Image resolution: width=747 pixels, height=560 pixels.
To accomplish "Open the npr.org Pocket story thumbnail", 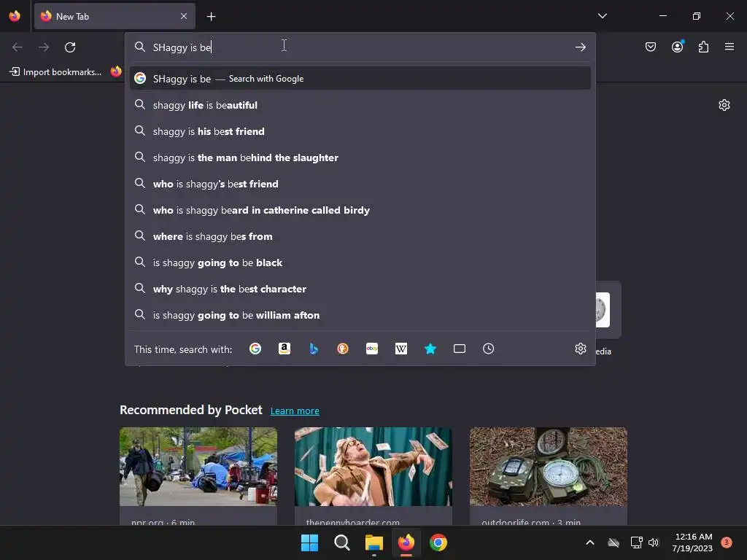I will [x=198, y=467].
